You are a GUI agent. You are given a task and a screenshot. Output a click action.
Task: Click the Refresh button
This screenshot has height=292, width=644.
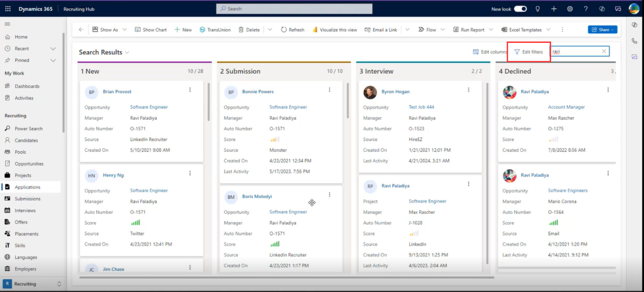click(x=293, y=29)
